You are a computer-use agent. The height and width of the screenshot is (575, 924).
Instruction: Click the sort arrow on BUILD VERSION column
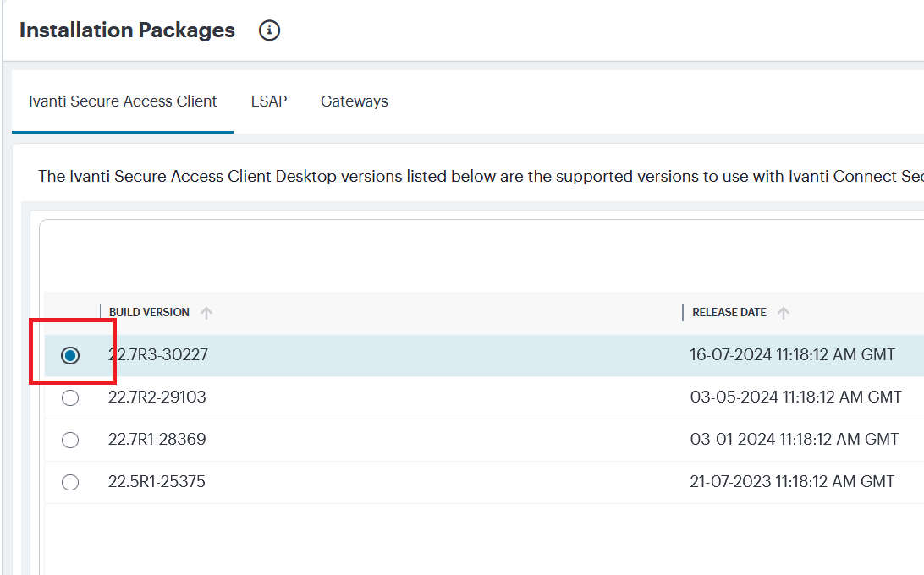(206, 312)
